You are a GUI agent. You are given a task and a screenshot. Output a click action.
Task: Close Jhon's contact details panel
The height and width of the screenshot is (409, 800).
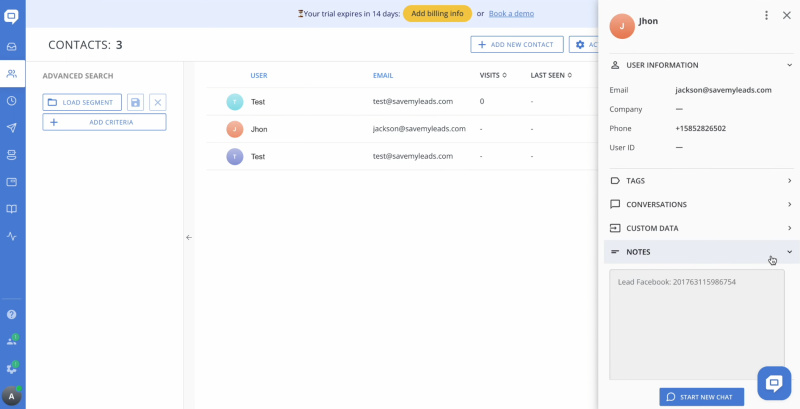[787, 15]
